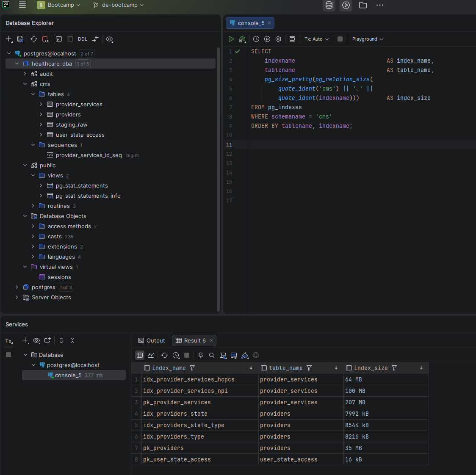Open query console from Explorer toolbar

click(59, 39)
